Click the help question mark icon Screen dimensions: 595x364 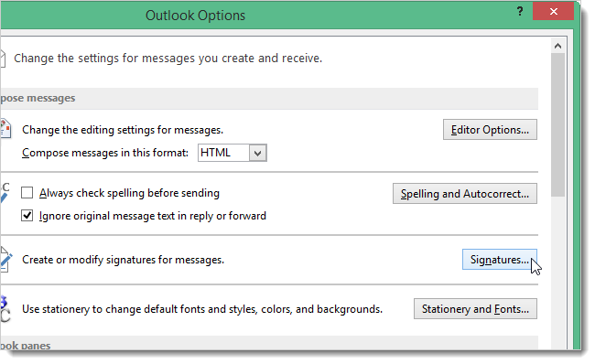tap(520, 11)
